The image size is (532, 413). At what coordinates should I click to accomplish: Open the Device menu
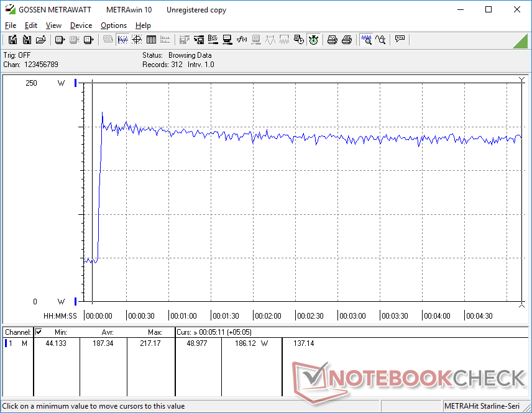pyautogui.click(x=81, y=25)
